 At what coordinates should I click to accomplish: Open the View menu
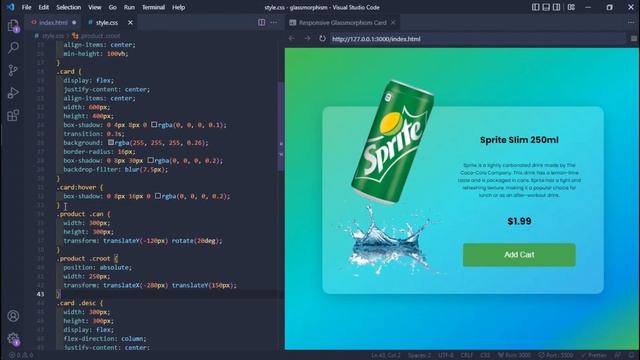(95, 7)
